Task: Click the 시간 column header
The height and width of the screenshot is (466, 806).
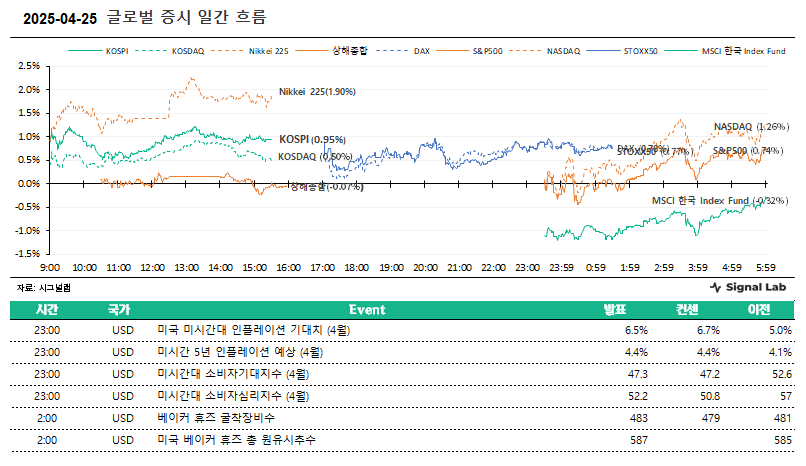Action: coord(47,310)
